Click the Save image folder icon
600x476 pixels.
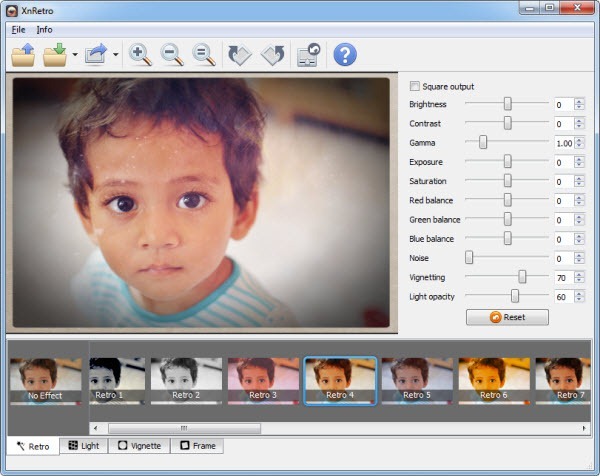pyautogui.click(x=55, y=55)
